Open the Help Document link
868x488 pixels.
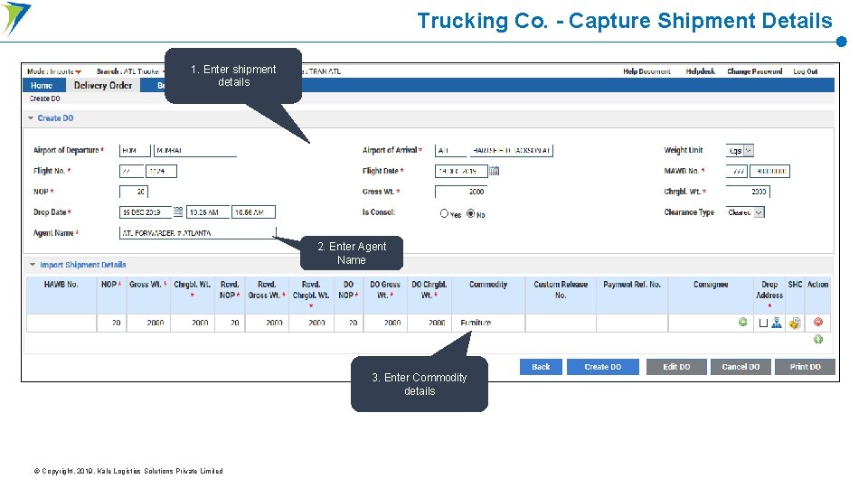[x=646, y=71]
